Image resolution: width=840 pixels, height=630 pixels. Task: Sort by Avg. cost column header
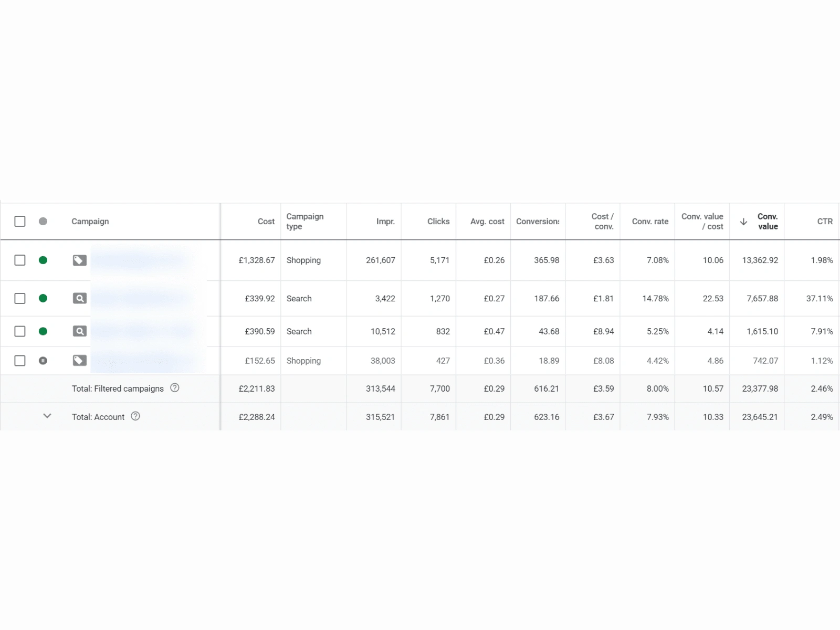tap(487, 222)
